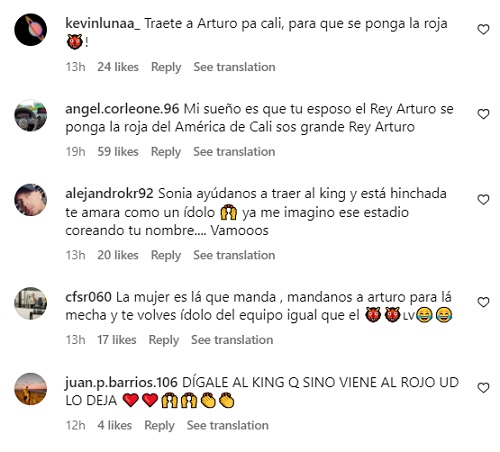Reply to juan.p.barrios.106's comment

[x=159, y=425]
